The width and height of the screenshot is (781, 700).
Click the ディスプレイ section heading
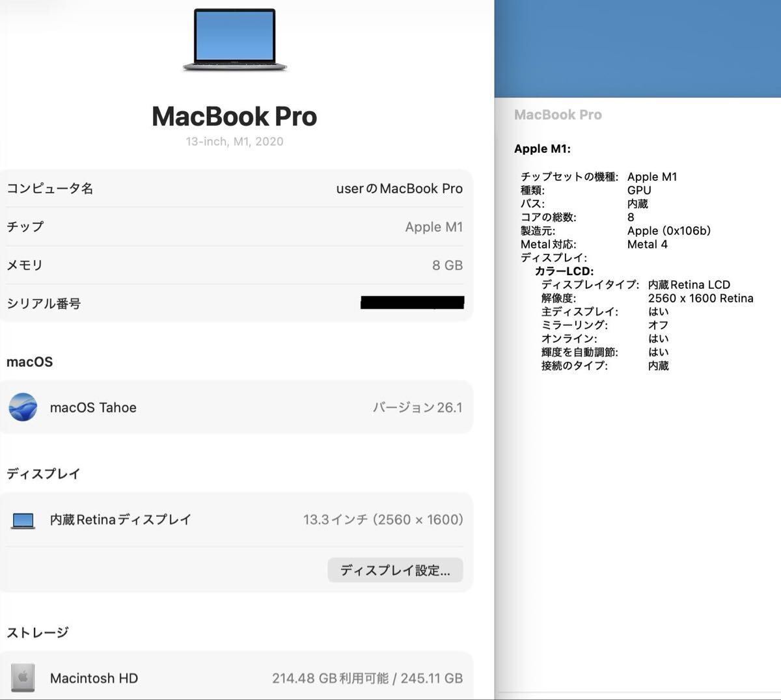pyautogui.click(x=44, y=474)
